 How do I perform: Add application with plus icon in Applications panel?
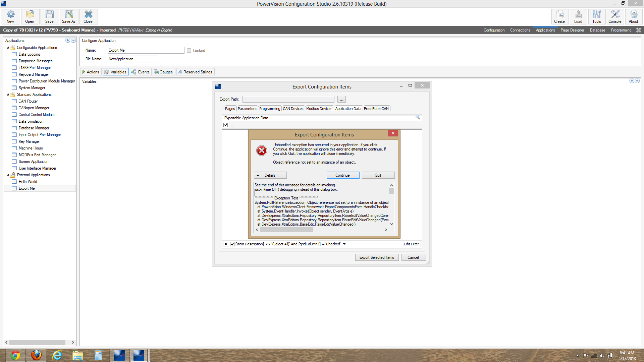[x=68, y=40]
